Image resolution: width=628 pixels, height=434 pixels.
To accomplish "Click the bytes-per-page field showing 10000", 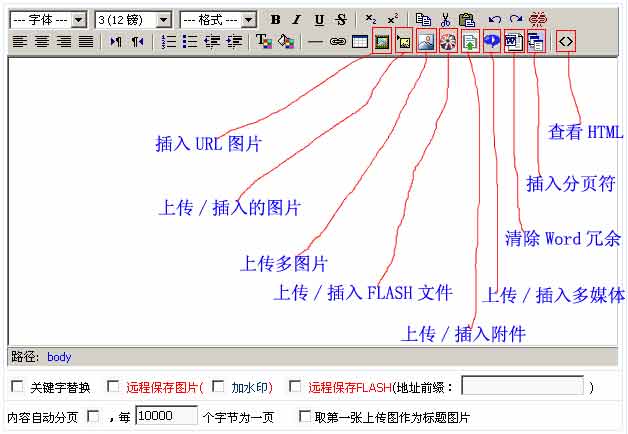I will click(x=165, y=417).
